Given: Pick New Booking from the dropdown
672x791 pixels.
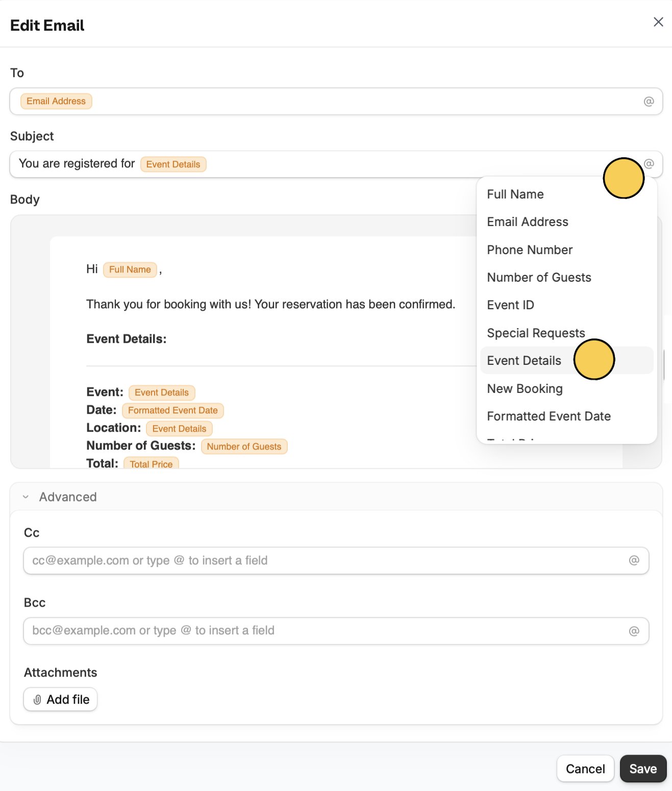Looking at the screenshot, I should point(525,389).
